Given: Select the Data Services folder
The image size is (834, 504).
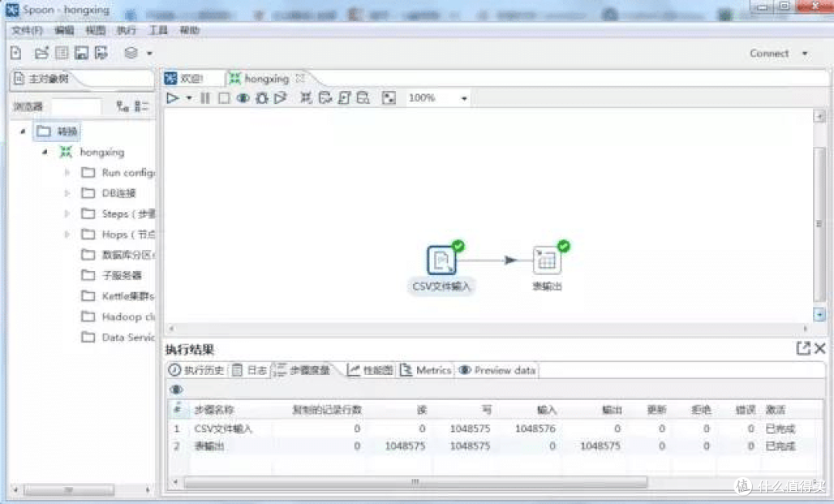Looking at the screenshot, I should (x=117, y=337).
